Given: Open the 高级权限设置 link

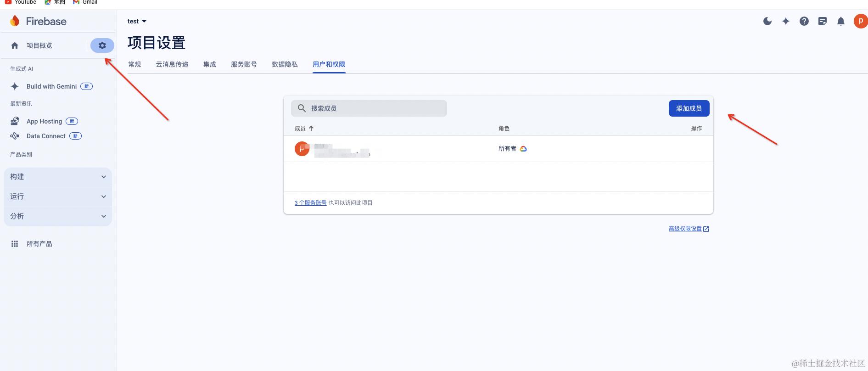Looking at the screenshot, I should 685,229.
